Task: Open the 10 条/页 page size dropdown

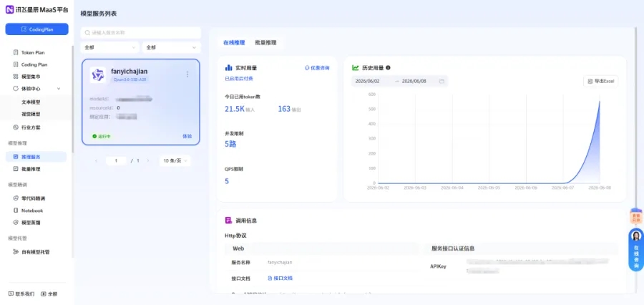Action: coord(175,160)
